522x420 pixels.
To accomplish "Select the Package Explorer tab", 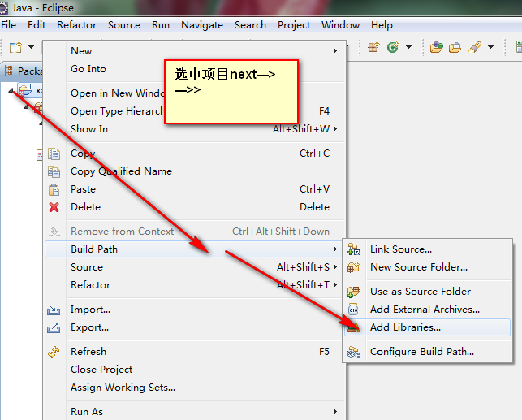I will pyautogui.click(x=24, y=71).
